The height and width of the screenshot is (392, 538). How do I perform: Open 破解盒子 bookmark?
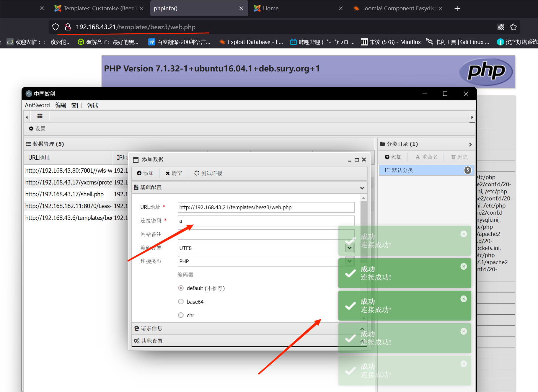(x=108, y=42)
